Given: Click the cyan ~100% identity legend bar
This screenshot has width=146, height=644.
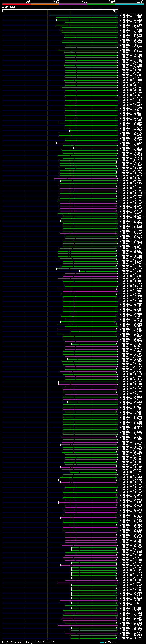Looking at the screenshot, I should click(130, 4).
